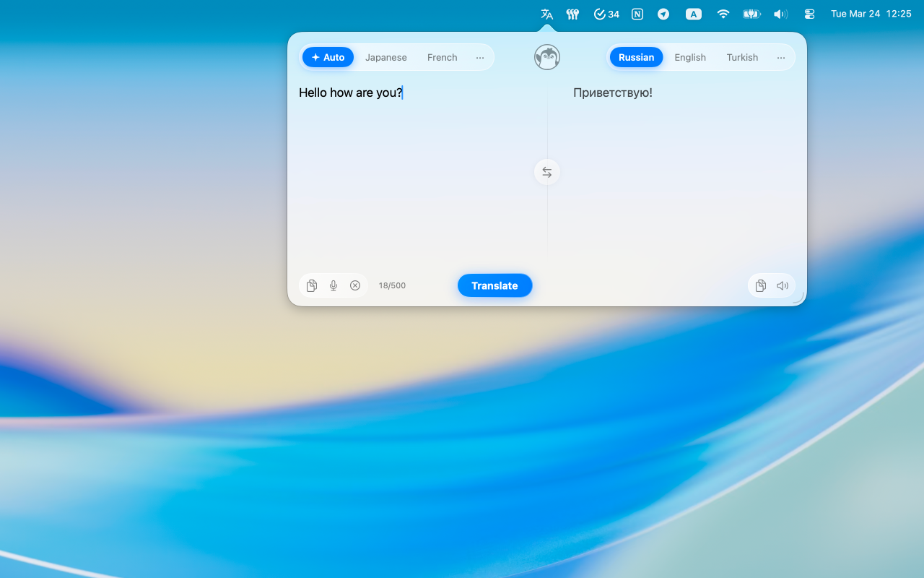This screenshot has width=924, height=578.
Task: Open the translator menu bar icon
Action: [547, 14]
